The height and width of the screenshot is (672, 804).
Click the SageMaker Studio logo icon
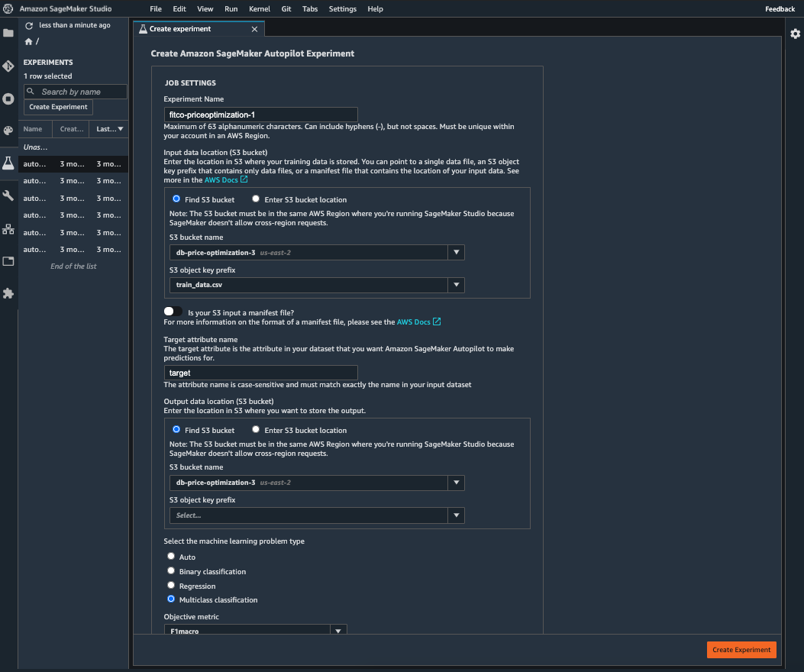(x=8, y=8)
